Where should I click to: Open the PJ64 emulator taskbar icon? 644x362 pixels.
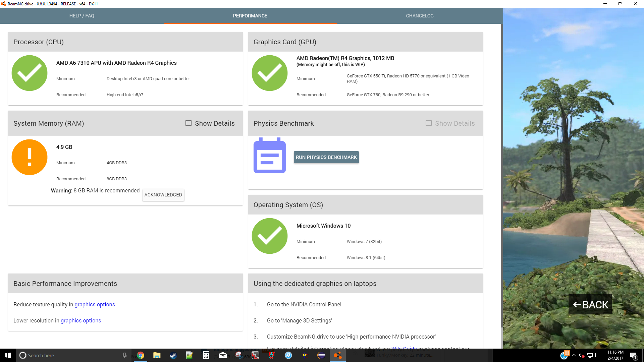pyautogui.click(x=272, y=355)
